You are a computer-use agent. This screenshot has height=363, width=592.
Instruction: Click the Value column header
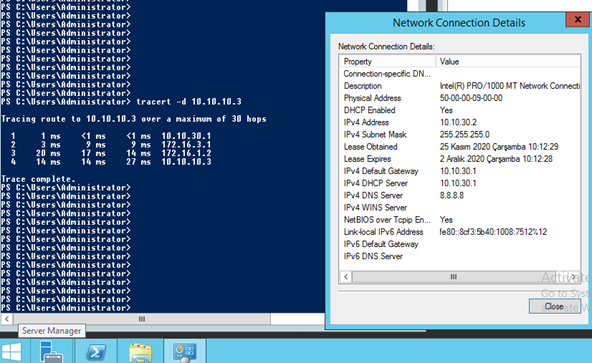[508, 62]
